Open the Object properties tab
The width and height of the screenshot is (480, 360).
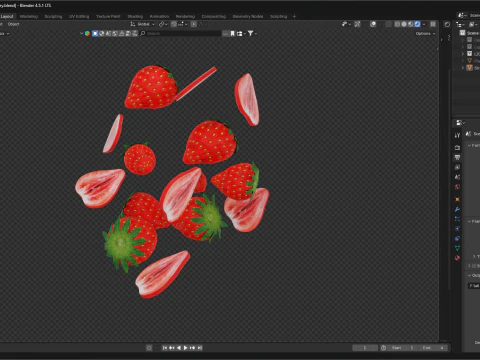(x=457, y=199)
